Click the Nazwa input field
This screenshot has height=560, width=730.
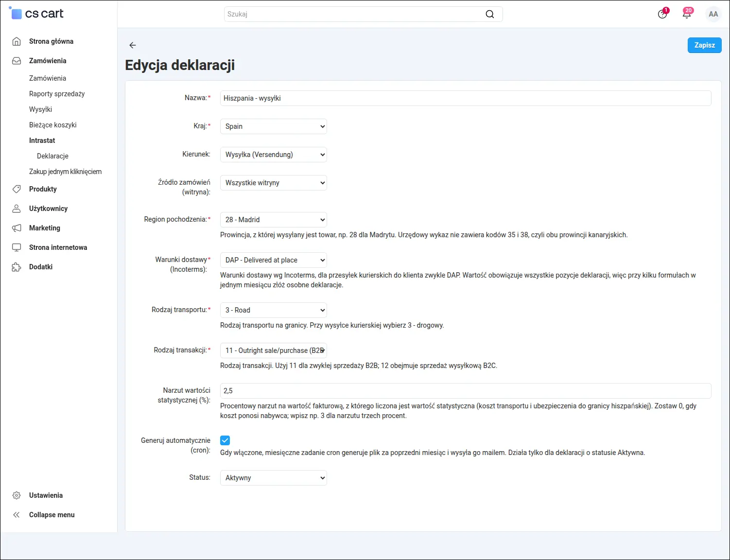466,98
